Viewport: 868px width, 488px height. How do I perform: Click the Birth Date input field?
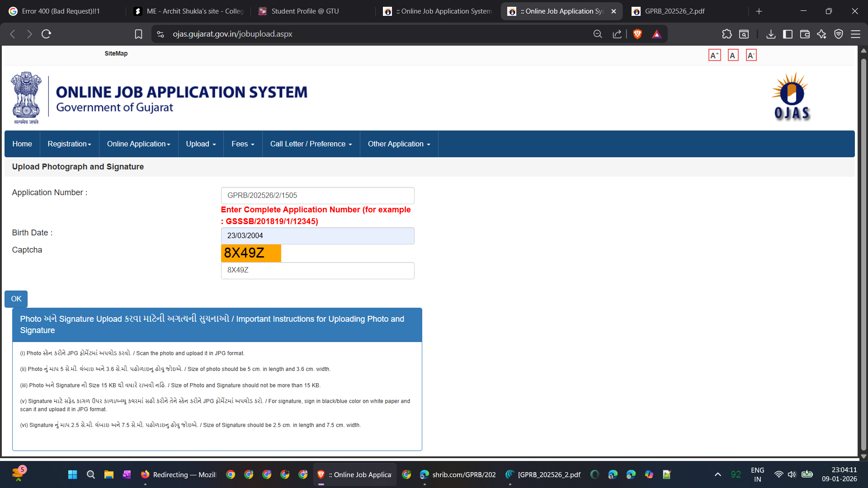pyautogui.click(x=317, y=235)
